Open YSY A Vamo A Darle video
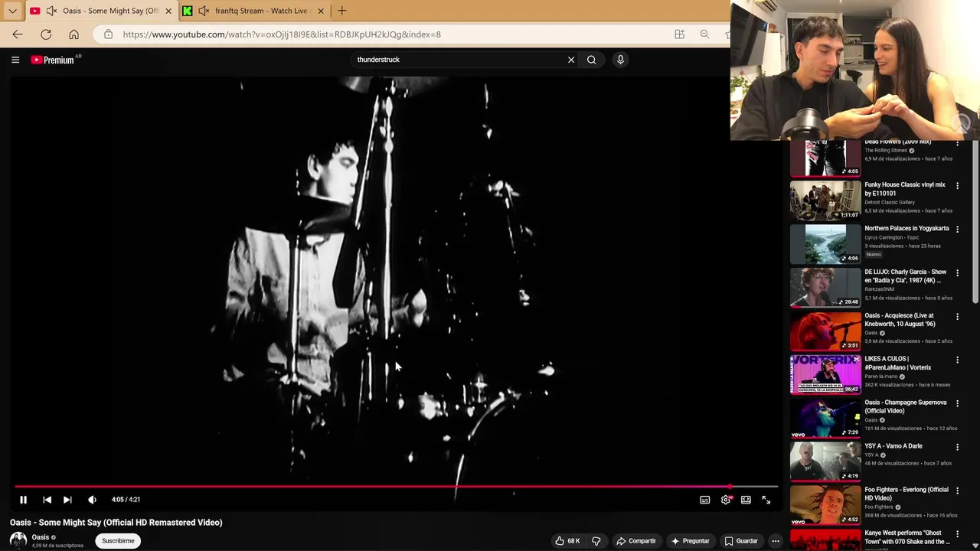The image size is (980, 551). coord(825,461)
